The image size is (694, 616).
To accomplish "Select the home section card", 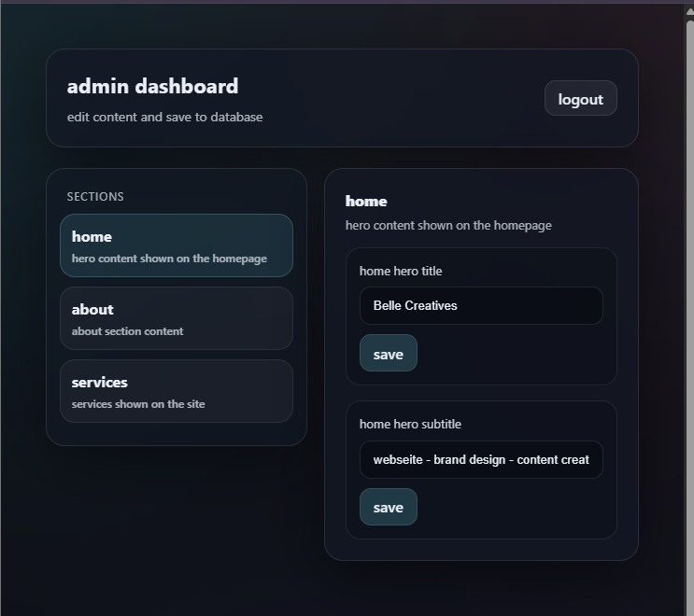I will point(177,245).
